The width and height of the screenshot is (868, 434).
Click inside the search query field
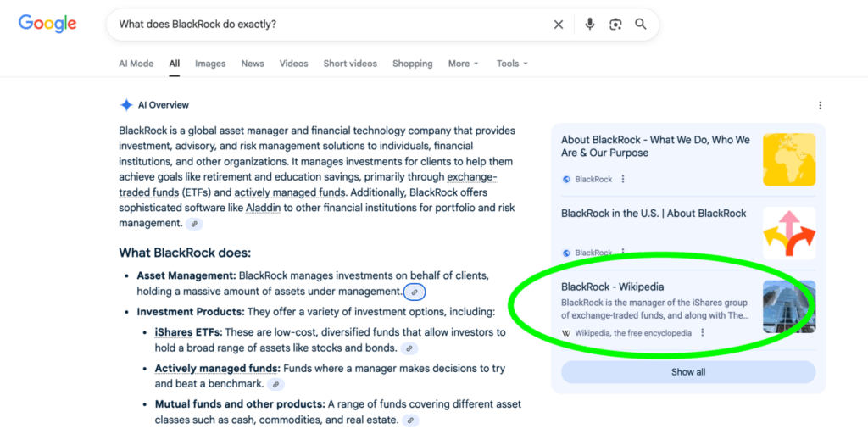click(331, 25)
